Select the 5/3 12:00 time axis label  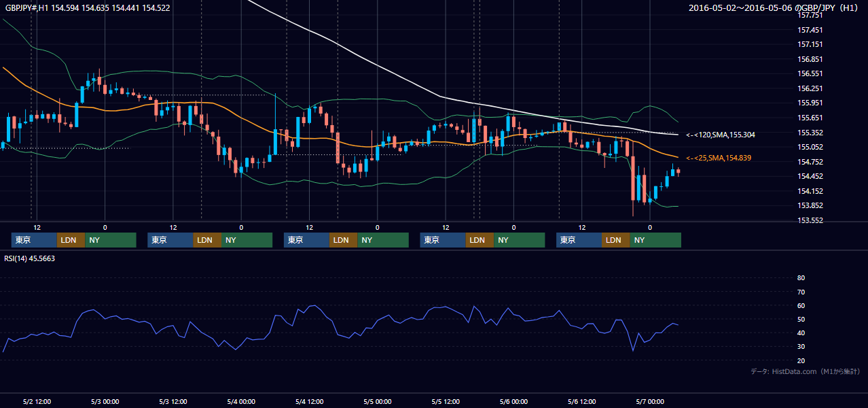coord(173,401)
